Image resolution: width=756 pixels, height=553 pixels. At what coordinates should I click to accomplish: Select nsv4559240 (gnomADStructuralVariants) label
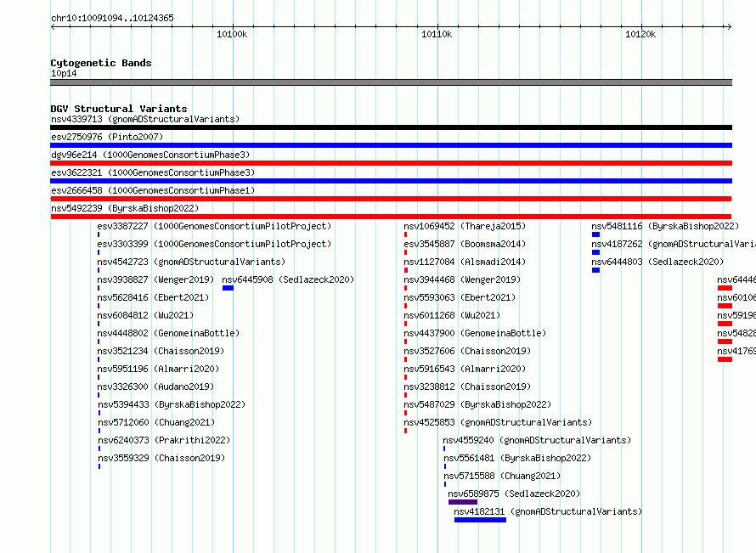tap(537, 440)
